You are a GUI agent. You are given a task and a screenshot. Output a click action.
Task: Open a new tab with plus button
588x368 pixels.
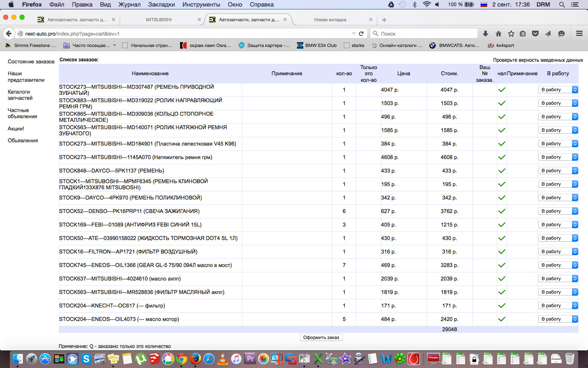click(x=384, y=20)
